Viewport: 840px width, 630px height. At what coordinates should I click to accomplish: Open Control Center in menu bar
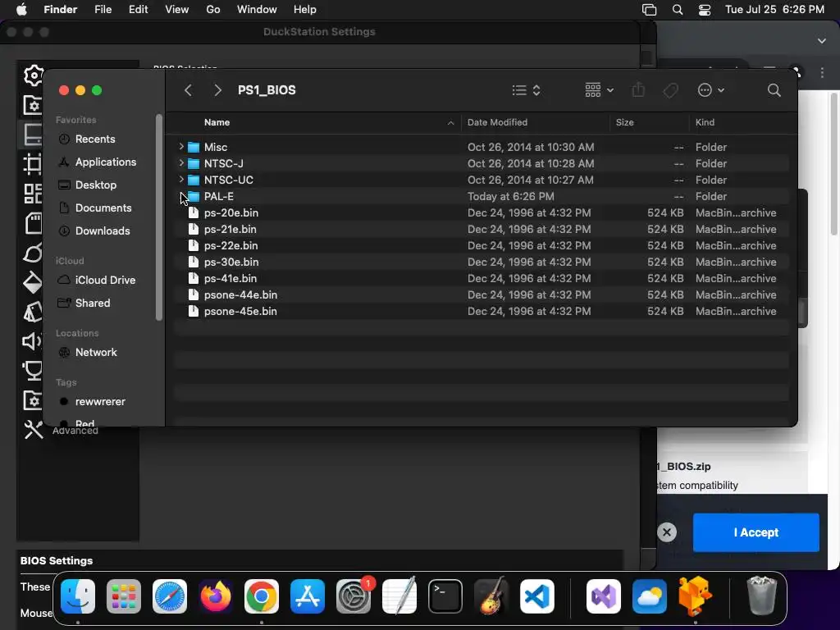click(x=705, y=10)
